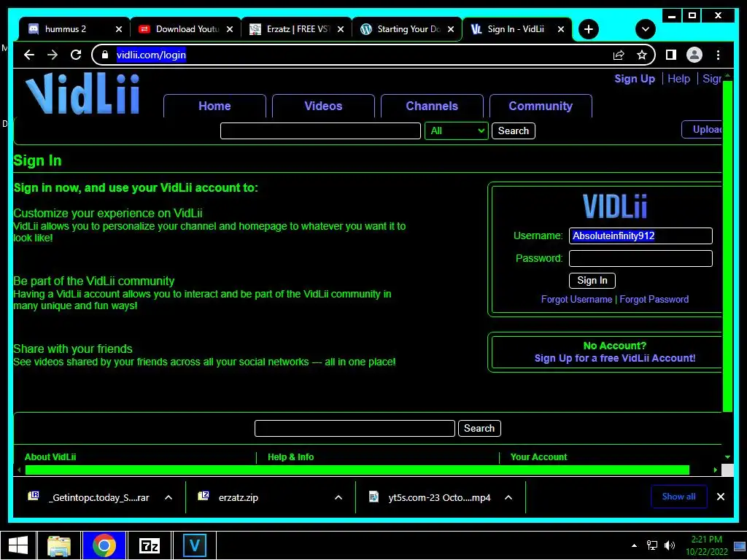The image size is (747, 560).
Task: Close the Sign In - VidLii tab
Action: pos(561,29)
